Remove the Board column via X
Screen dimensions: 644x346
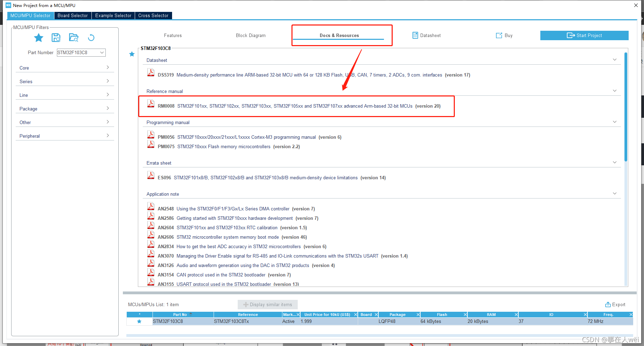376,315
